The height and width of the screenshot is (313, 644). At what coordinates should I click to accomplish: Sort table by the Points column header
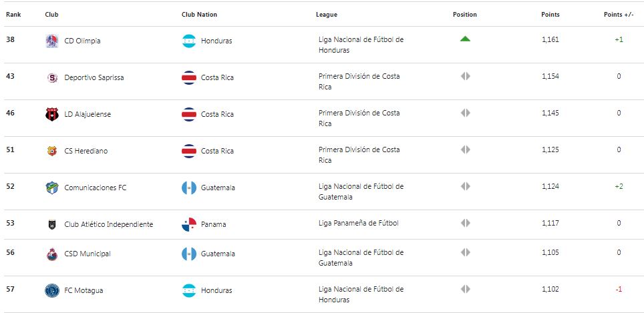click(550, 15)
